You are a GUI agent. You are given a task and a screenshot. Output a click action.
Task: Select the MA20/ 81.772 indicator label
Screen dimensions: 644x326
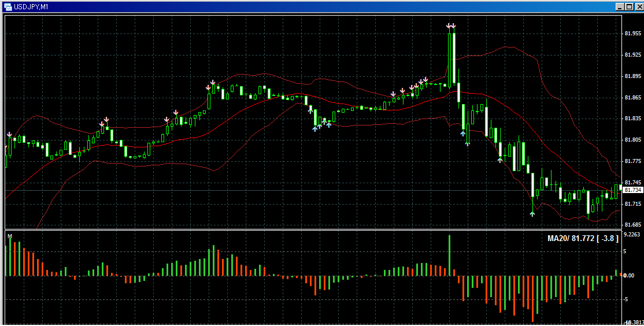[583, 238]
